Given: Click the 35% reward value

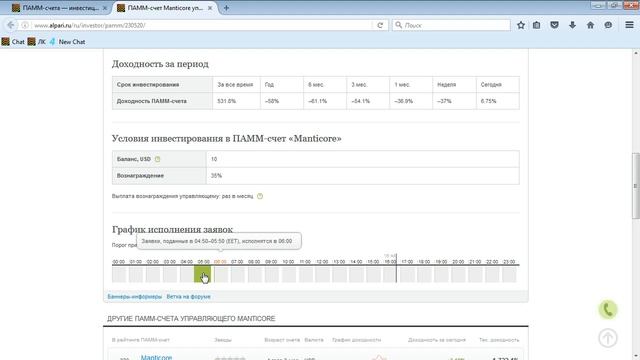Looking at the screenshot, I should click(216, 176).
